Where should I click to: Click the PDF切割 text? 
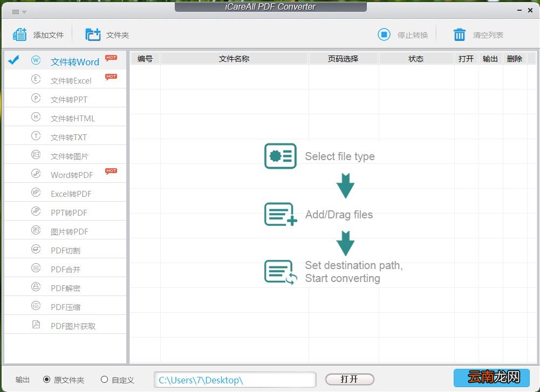(x=65, y=251)
